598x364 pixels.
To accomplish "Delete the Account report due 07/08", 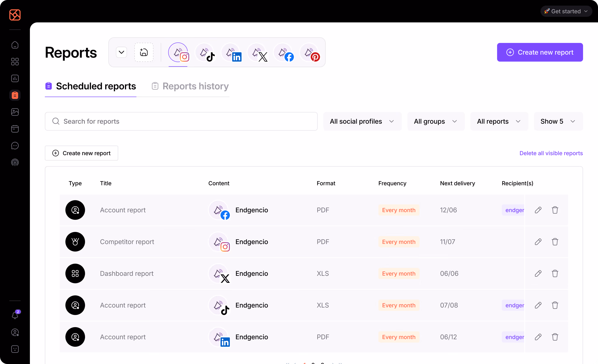I will pyautogui.click(x=555, y=305).
